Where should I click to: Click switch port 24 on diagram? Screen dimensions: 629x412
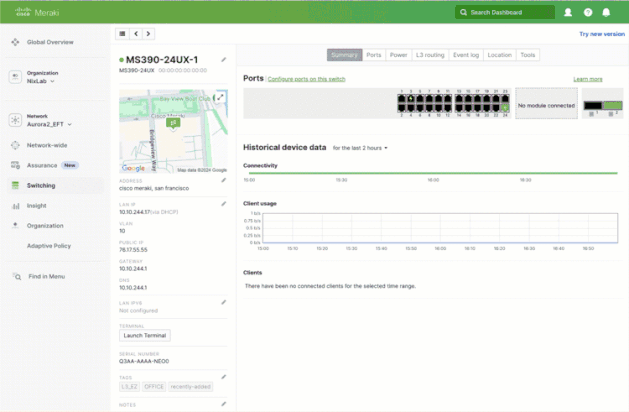click(x=506, y=106)
